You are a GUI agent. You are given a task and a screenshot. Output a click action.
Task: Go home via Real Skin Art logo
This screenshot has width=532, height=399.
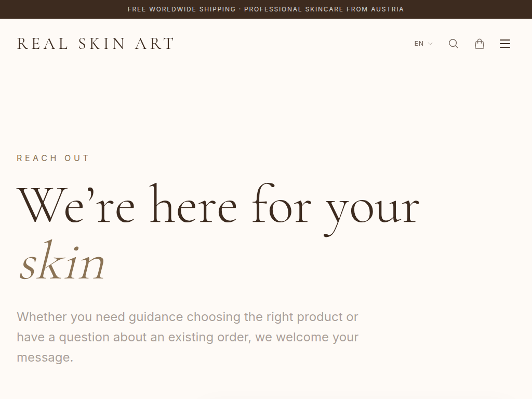tap(96, 44)
